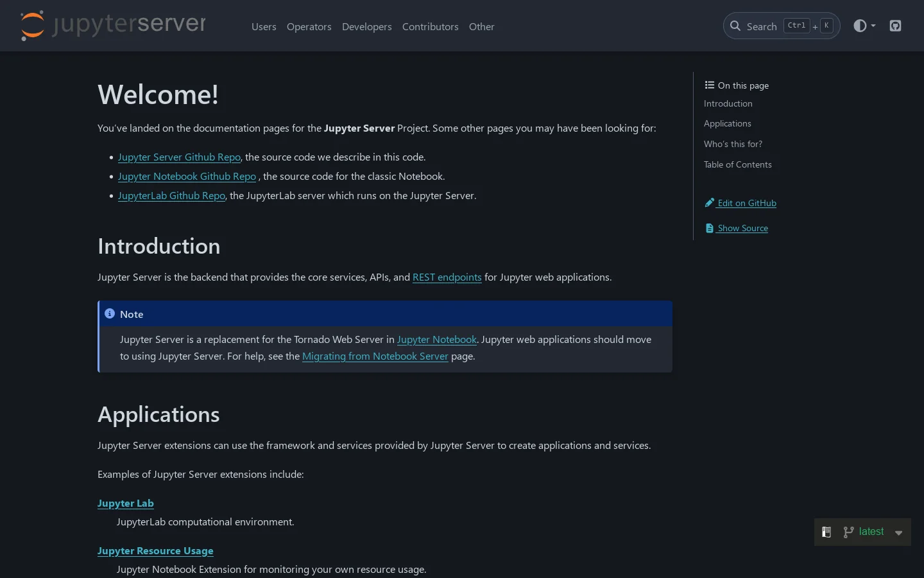
Task: Click the Introduction section heading
Action: click(159, 247)
